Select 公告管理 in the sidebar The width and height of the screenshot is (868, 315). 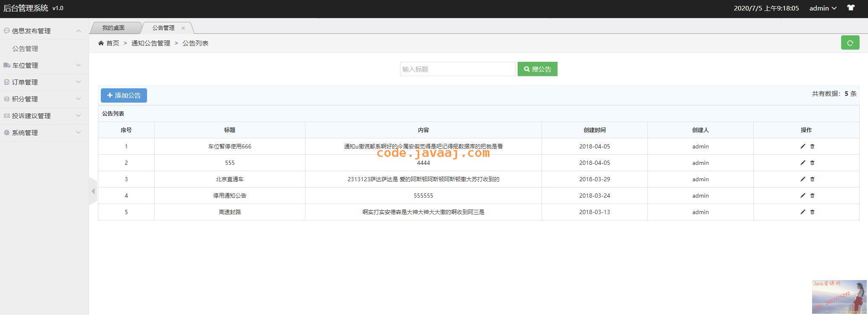click(25, 48)
